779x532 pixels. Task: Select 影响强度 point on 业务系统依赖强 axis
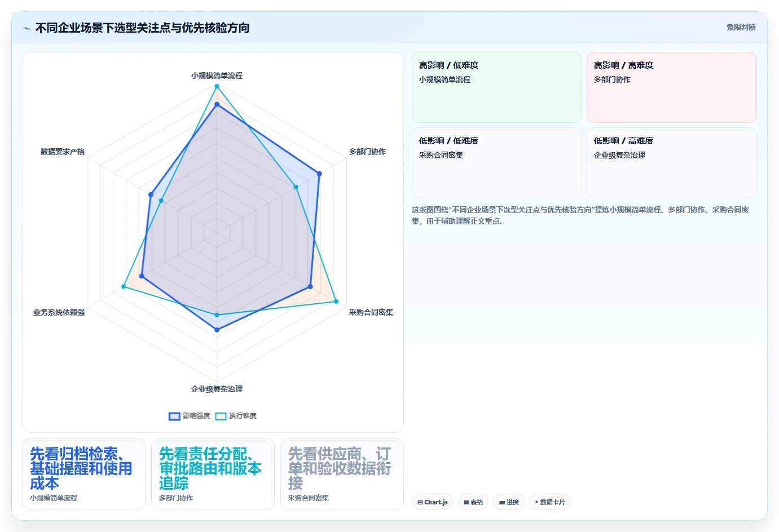click(x=142, y=276)
